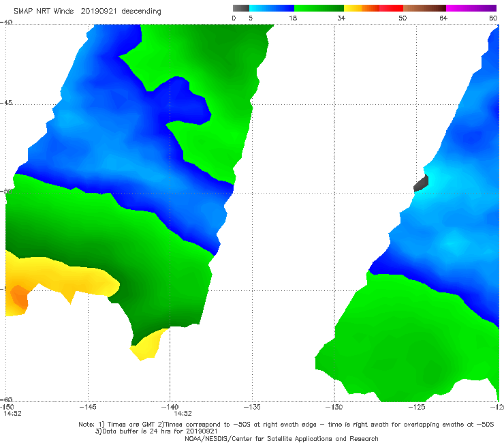Pick the yellow-orange segment of the color bar
The height and width of the screenshot is (443, 504).
coord(362,8)
